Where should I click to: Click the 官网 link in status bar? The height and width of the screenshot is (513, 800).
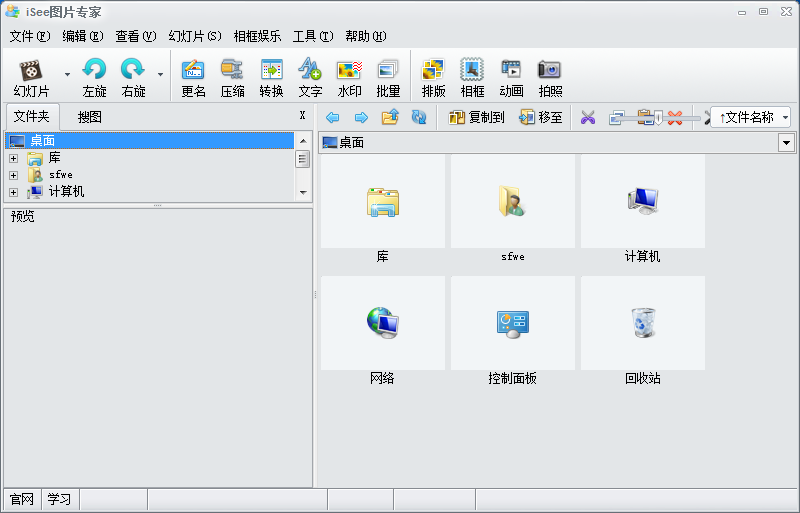click(x=21, y=499)
